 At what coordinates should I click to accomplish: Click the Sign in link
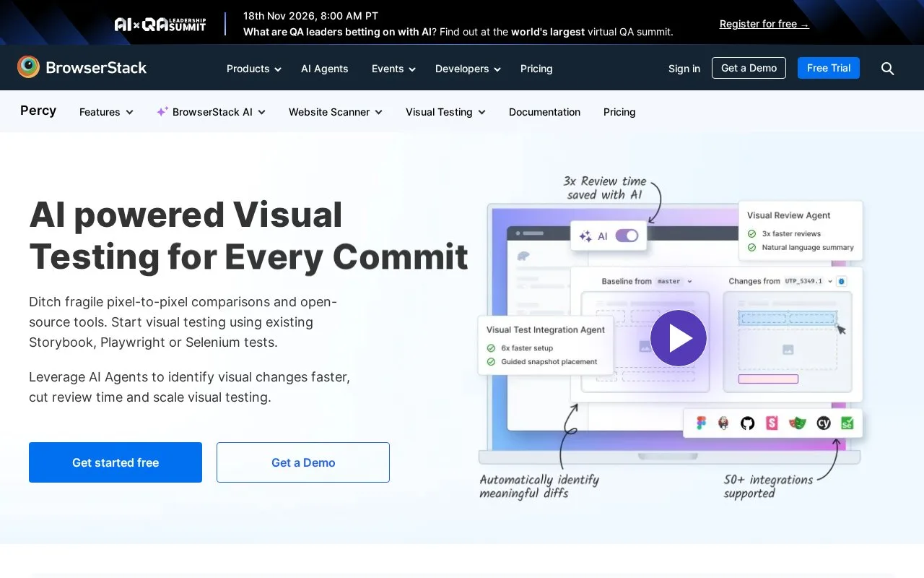pos(684,69)
